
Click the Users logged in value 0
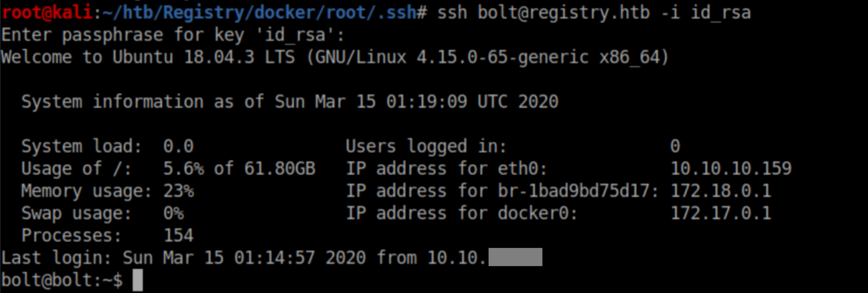[x=675, y=146]
